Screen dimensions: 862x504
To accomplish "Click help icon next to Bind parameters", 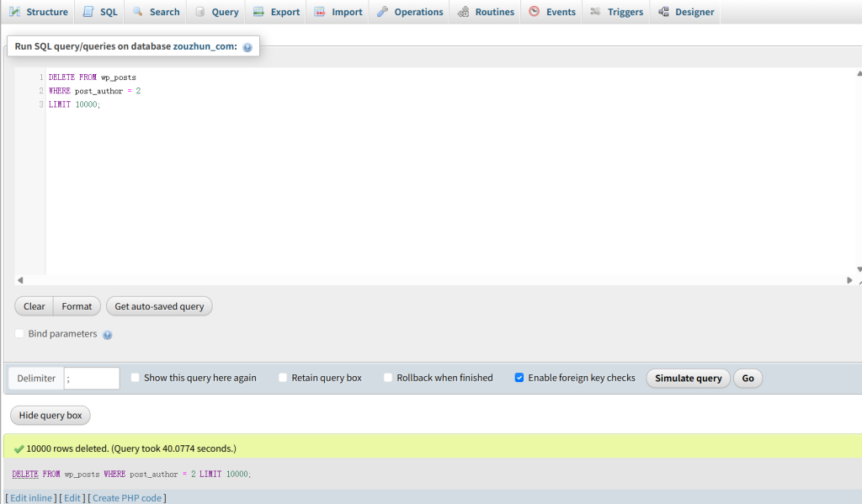I will (x=107, y=335).
